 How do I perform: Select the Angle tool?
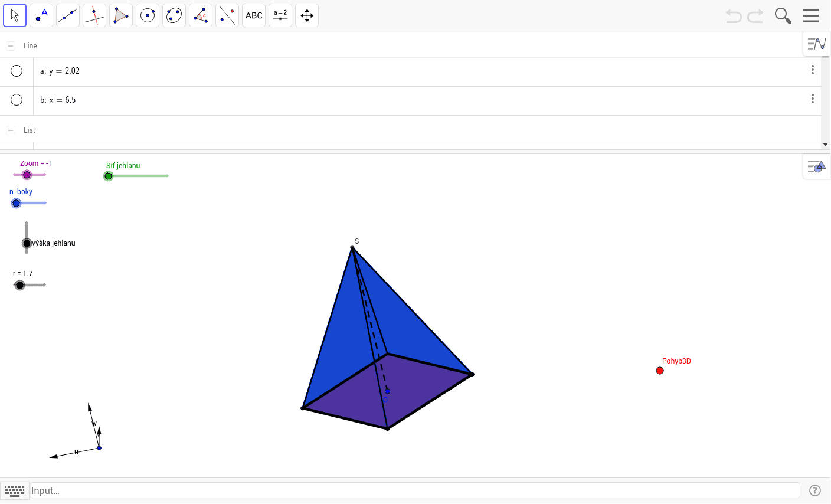[201, 15]
